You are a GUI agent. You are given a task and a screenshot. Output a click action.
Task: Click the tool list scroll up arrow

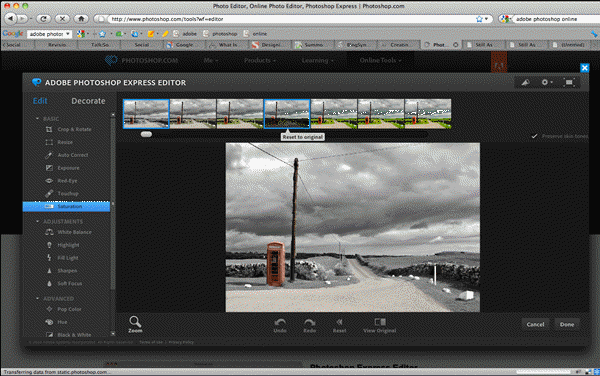pos(113,115)
